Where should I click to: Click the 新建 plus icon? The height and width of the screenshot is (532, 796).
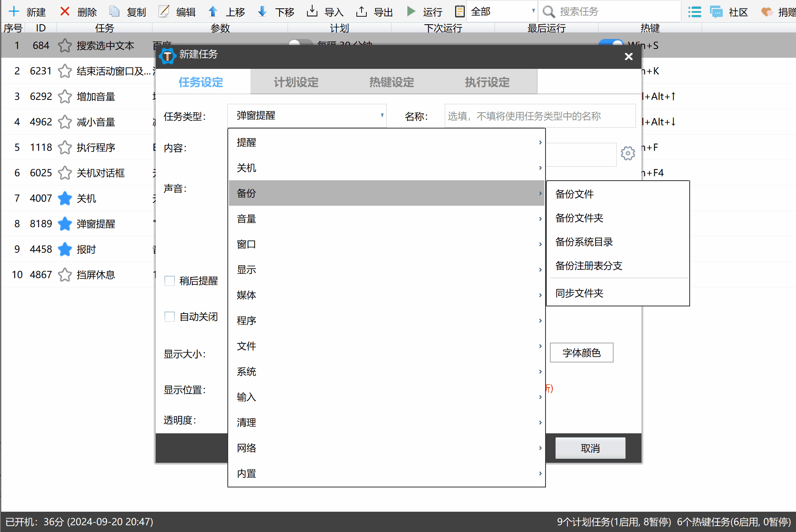(x=14, y=12)
